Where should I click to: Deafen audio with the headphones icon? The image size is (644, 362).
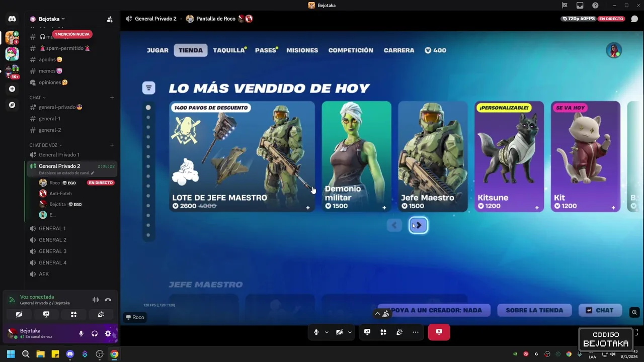94,333
